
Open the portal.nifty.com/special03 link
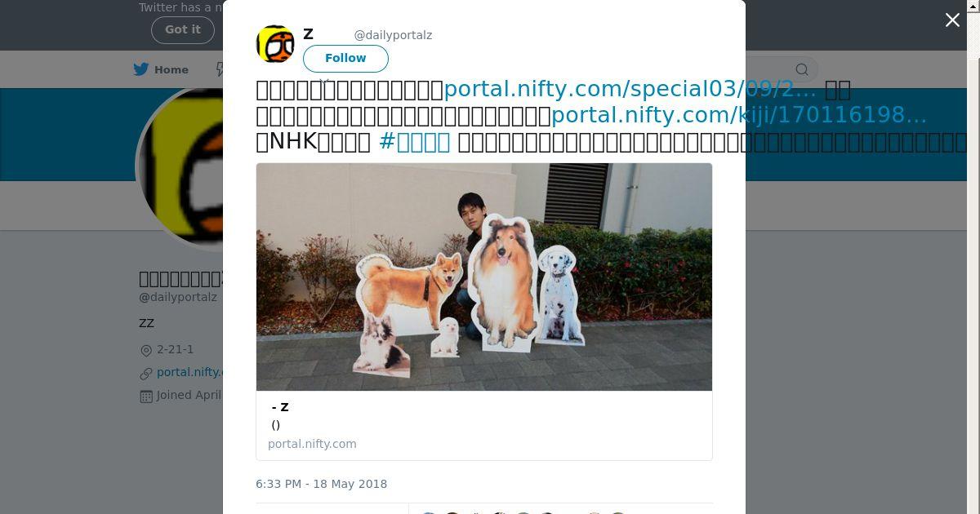[630, 89]
